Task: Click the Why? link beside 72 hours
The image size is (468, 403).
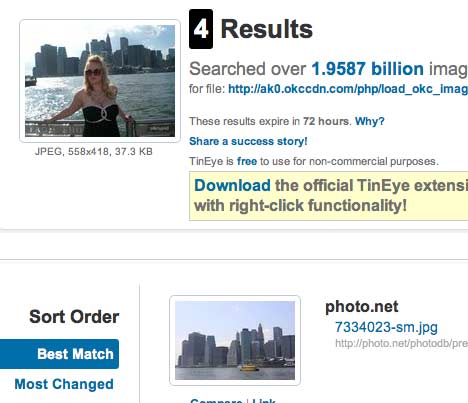Action: tap(370, 121)
